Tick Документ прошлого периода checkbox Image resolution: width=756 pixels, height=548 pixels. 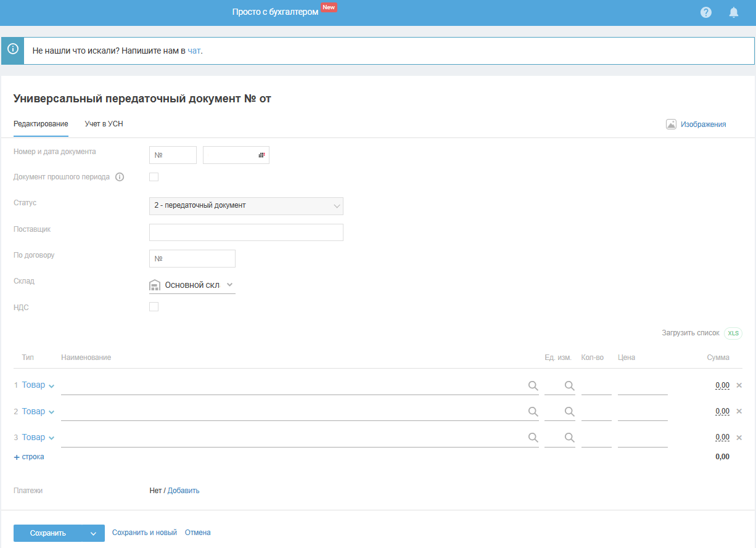click(154, 177)
